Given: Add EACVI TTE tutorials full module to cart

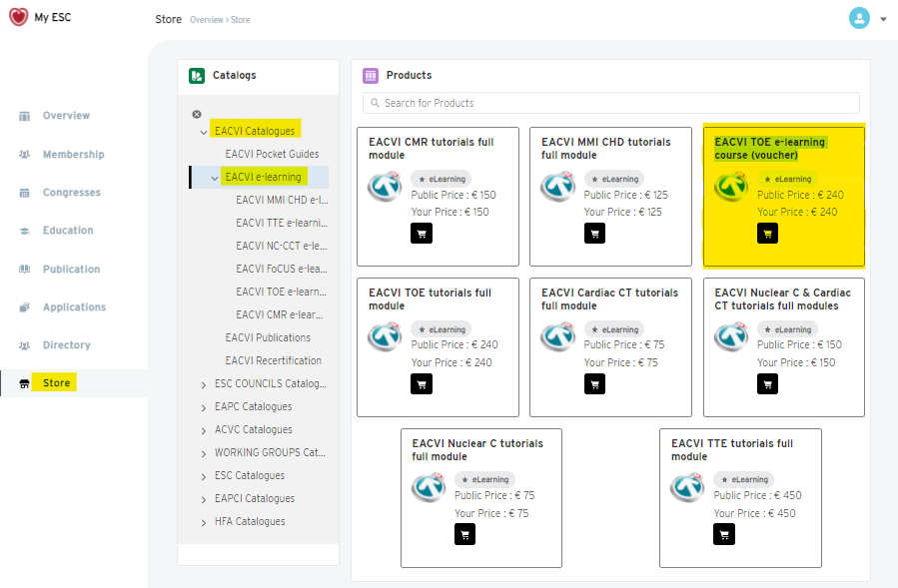Looking at the screenshot, I should pos(724,534).
